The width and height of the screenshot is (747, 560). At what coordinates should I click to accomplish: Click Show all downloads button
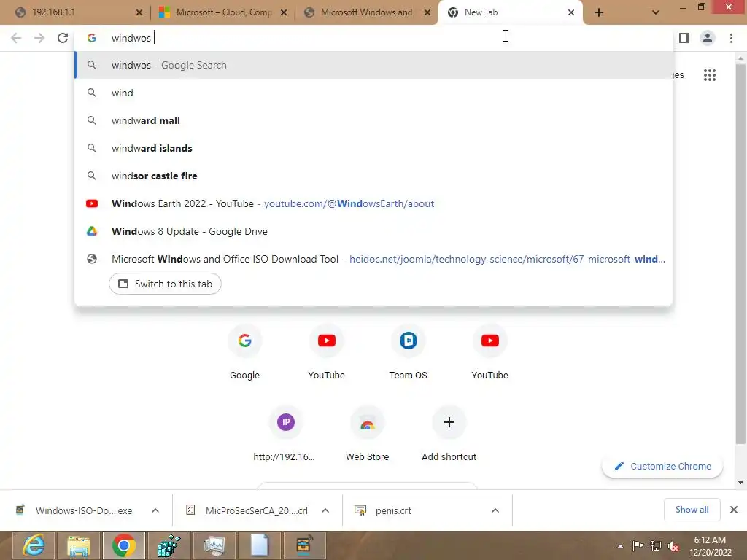click(x=692, y=510)
